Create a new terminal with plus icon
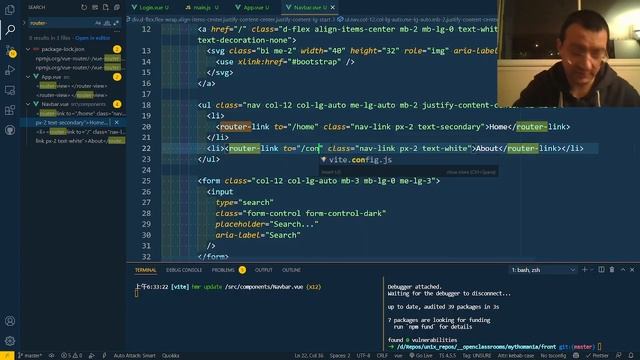This screenshot has height=360, width=640. click(584, 270)
